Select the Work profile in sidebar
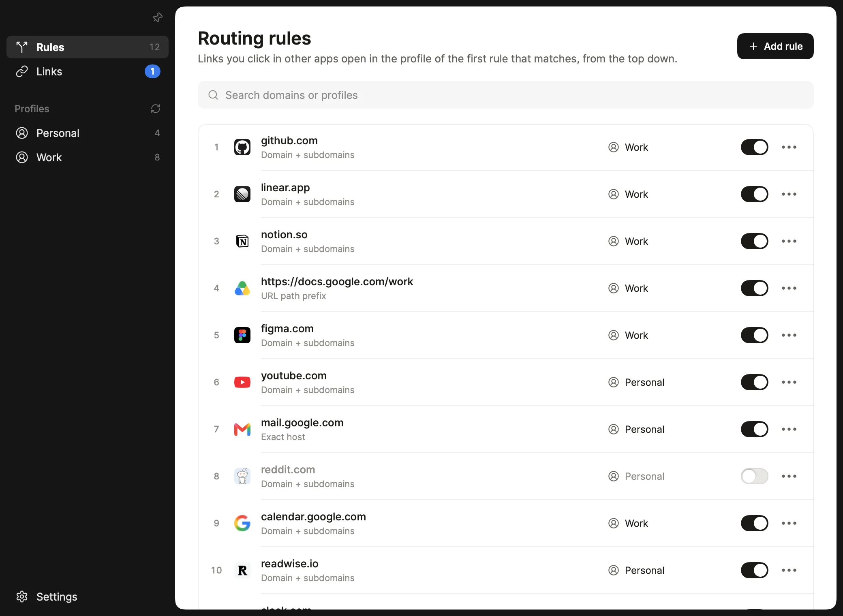 (x=88, y=157)
